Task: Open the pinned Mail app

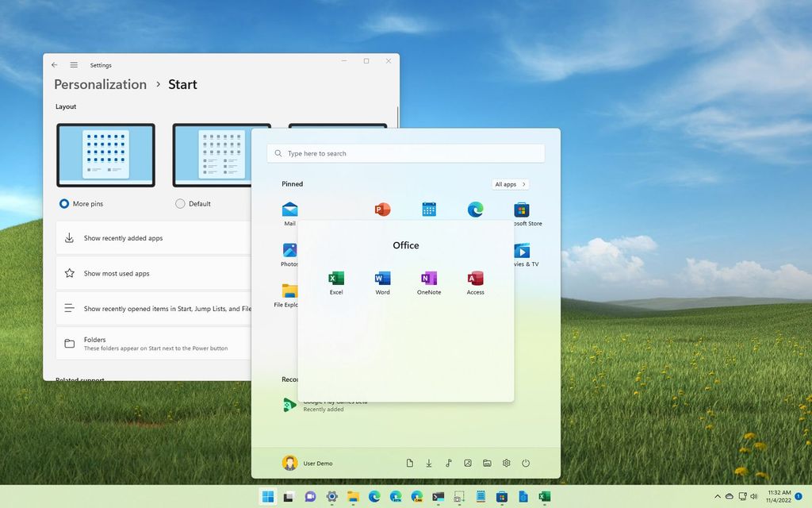Action: point(290,209)
